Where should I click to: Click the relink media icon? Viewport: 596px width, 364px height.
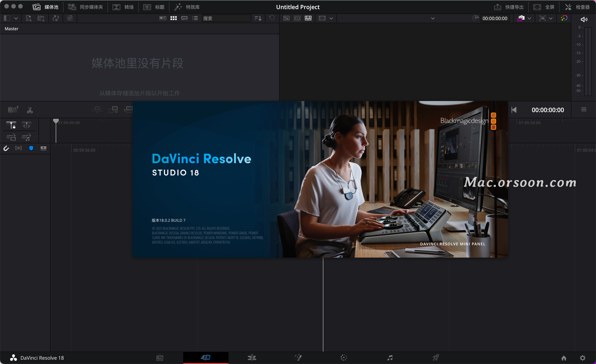tap(70, 18)
